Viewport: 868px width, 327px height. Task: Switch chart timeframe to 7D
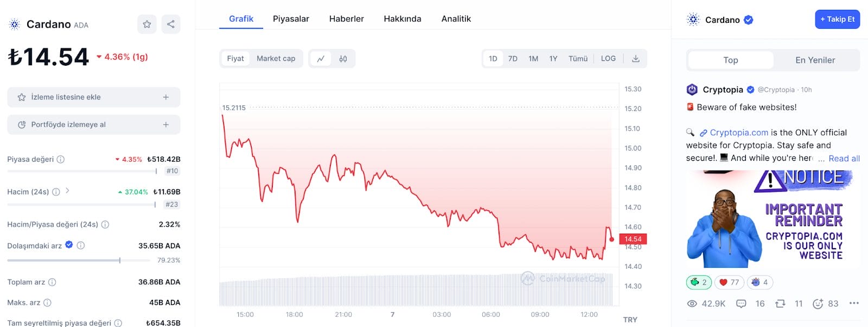point(513,58)
